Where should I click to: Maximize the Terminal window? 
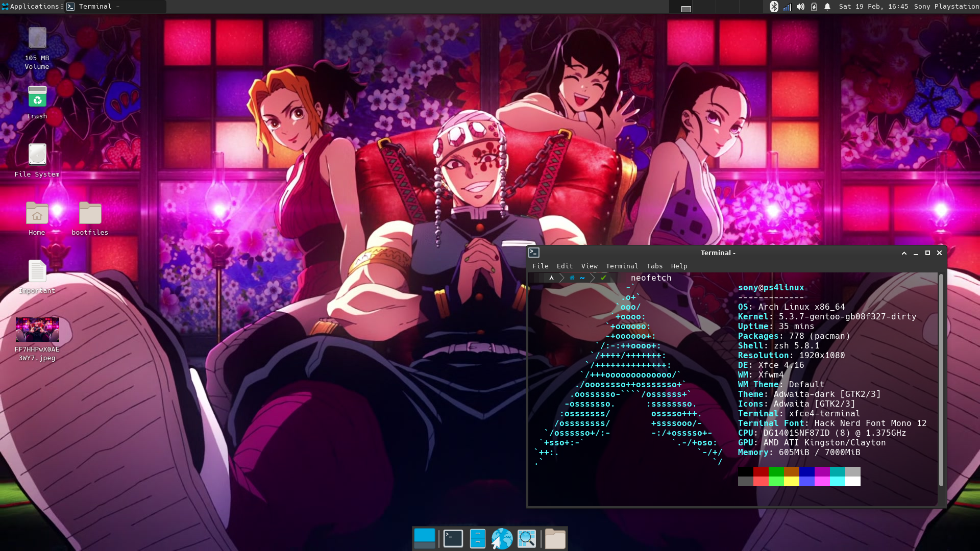tap(927, 253)
